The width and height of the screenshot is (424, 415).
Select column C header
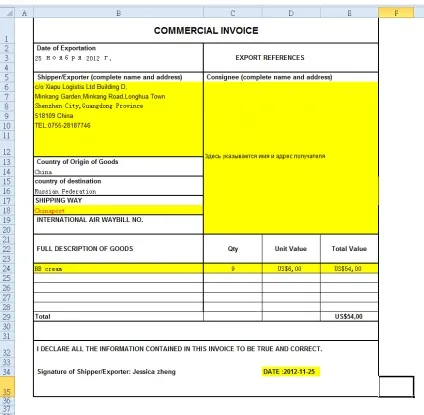233,13
